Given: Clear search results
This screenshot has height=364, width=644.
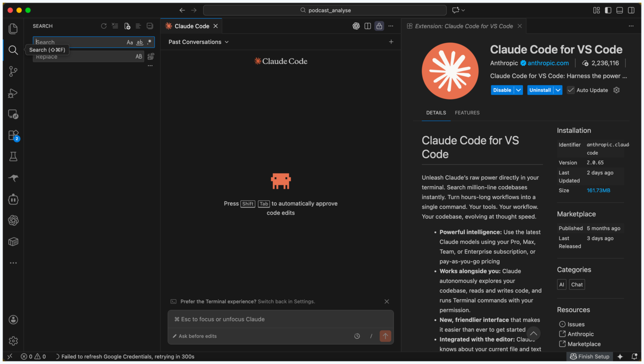Looking at the screenshot, I should pos(115,26).
